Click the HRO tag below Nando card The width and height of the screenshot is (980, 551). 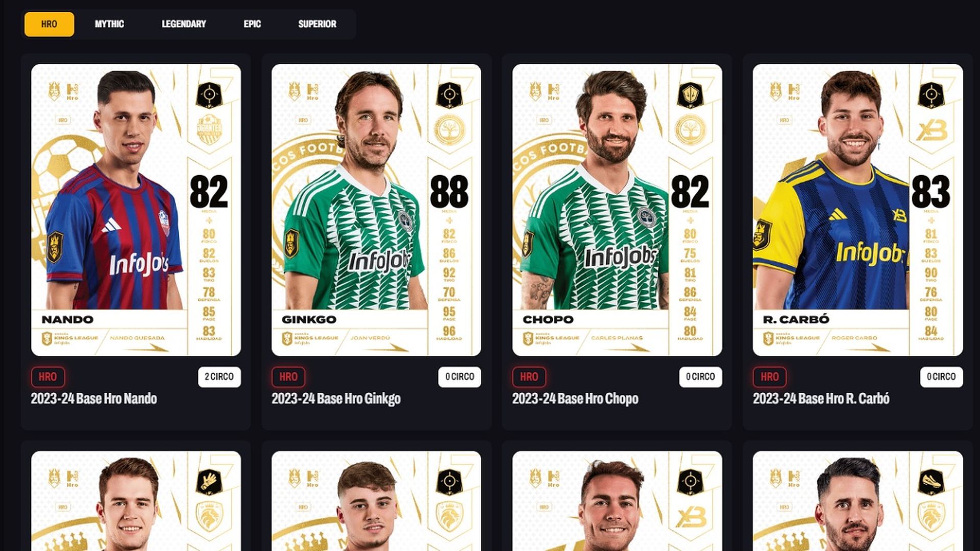(x=48, y=377)
